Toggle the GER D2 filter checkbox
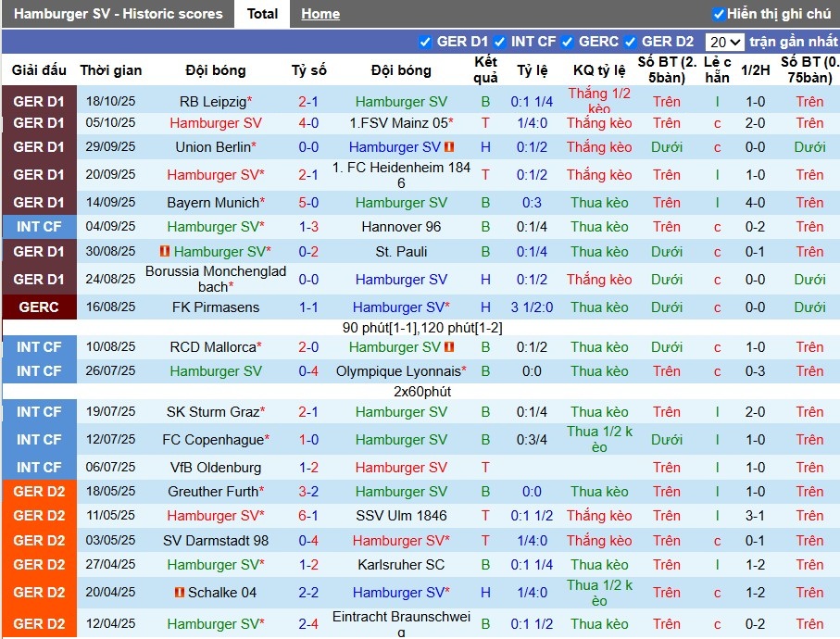Viewport: 840px width, 639px height. coord(630,42)
